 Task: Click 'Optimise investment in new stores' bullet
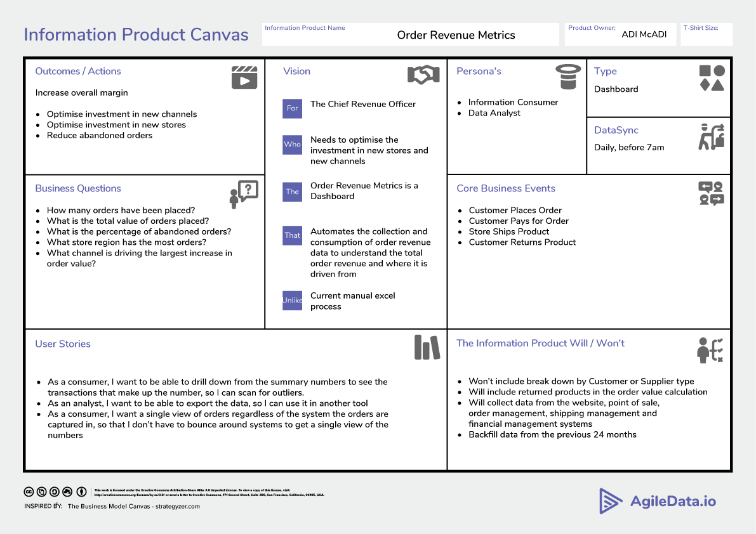(x=116, y=125)
